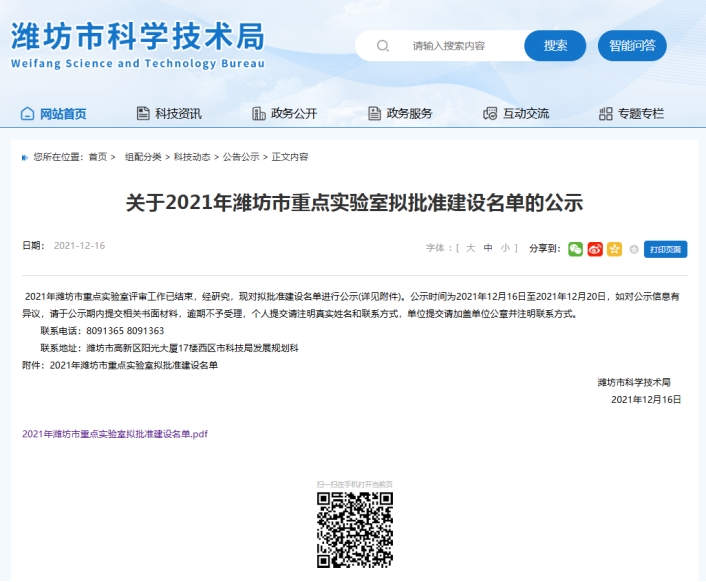This screenshot has width=706, height=582.
Task: Open the 智能问答 button
Action: coord(632,46)
